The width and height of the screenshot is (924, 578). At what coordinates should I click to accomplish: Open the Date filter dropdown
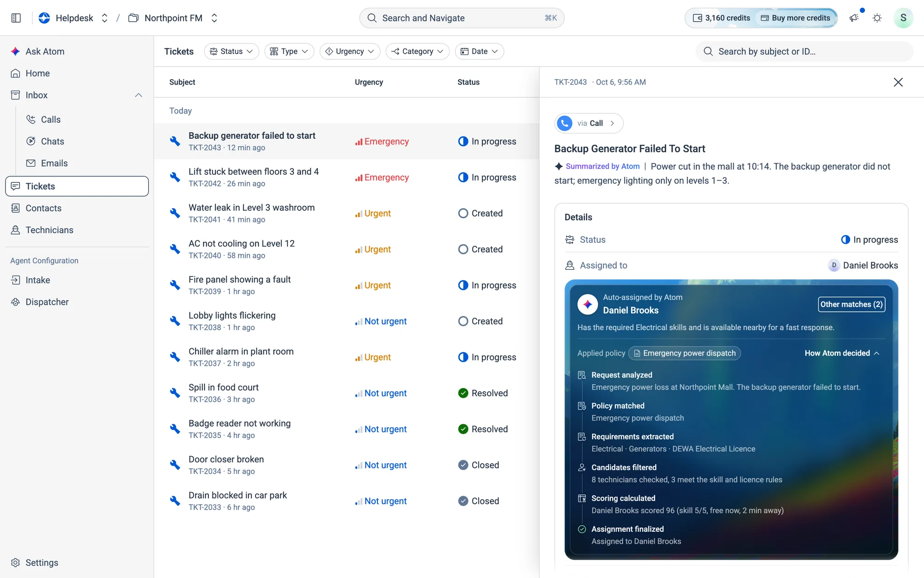[480, 51]
